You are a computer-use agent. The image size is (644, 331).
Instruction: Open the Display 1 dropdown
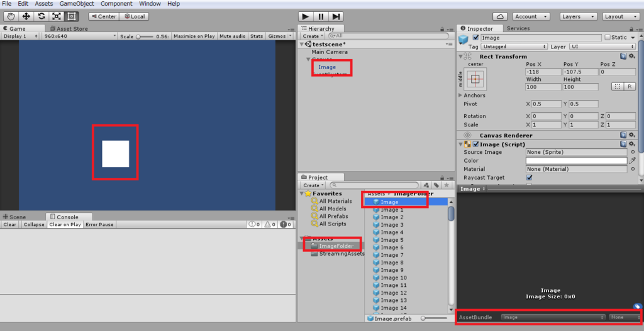click(20, 36)
